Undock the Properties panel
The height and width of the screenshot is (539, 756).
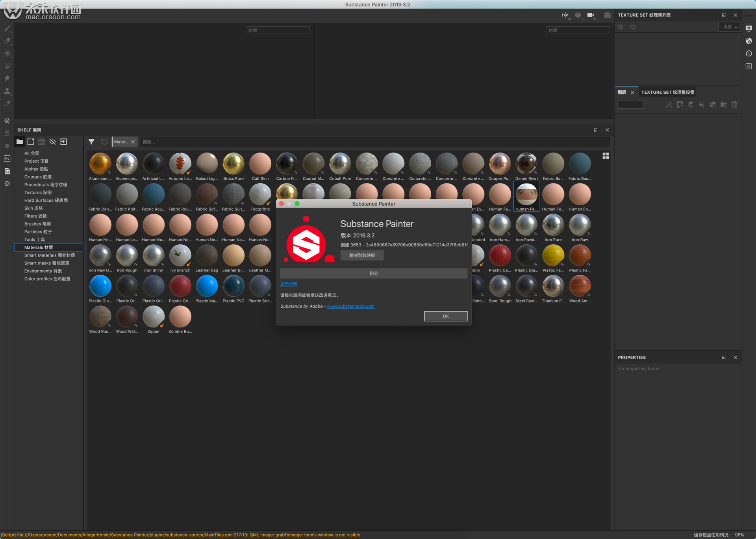point(724,357)
